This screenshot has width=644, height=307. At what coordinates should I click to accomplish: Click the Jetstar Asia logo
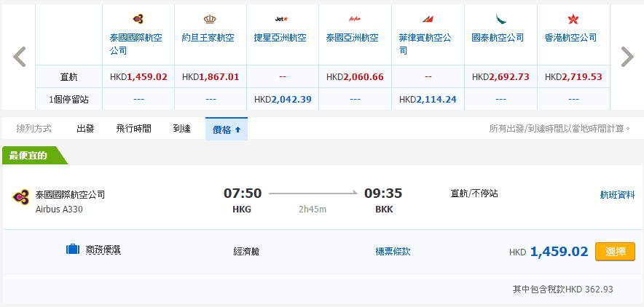(x=282, y=20)
